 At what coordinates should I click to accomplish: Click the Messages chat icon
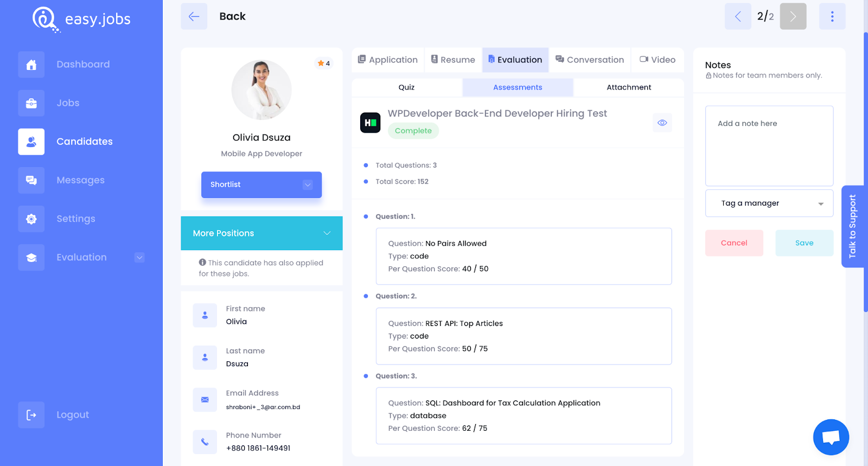31,180
